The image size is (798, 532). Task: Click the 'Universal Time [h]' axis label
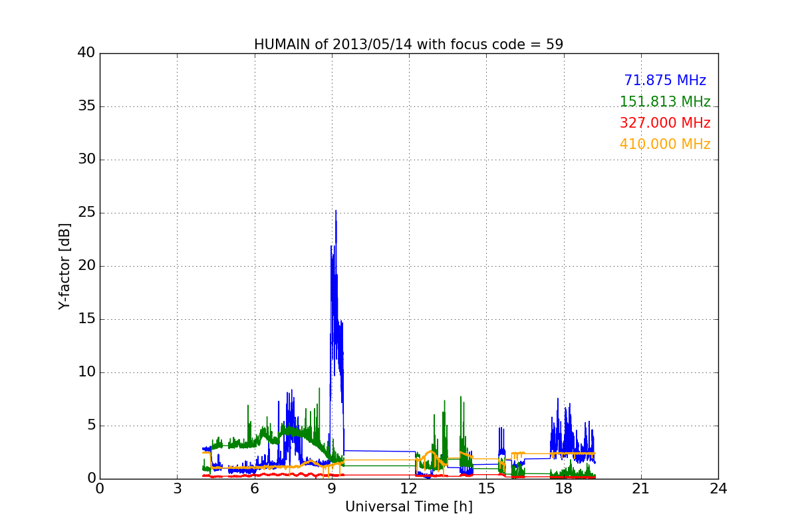(x=408, y=507)
